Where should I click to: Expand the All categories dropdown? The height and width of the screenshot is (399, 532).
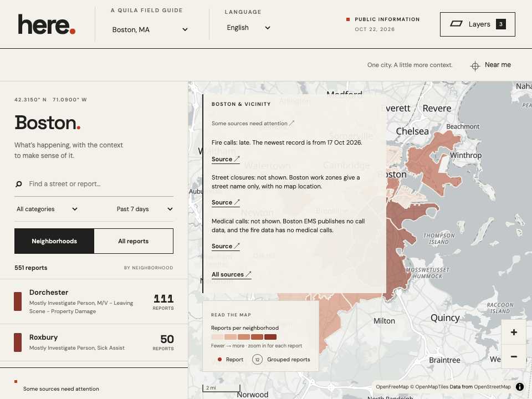[47, 209]
